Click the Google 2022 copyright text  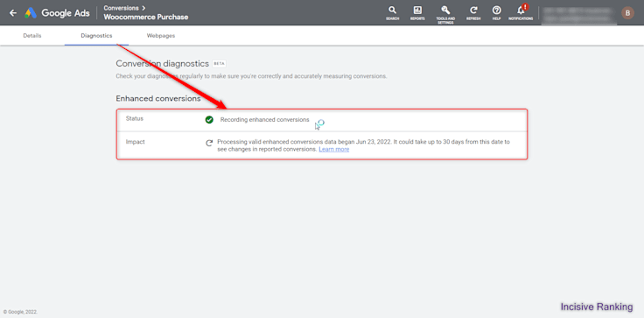tap(20, 312)
